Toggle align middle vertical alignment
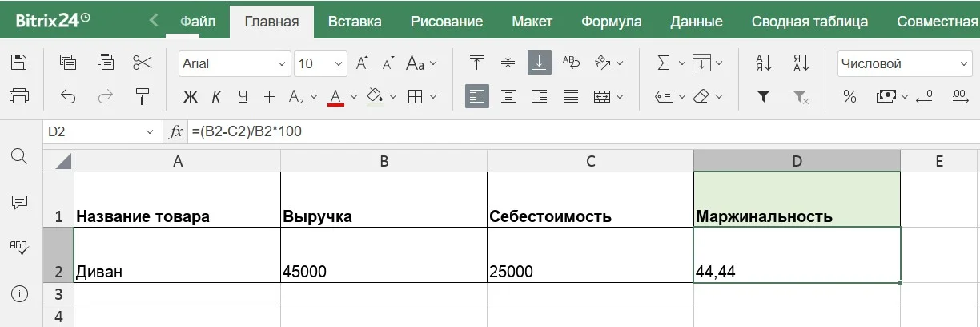Screen dimensions: 980x327 pyautogui.click(x=508, y=63)
